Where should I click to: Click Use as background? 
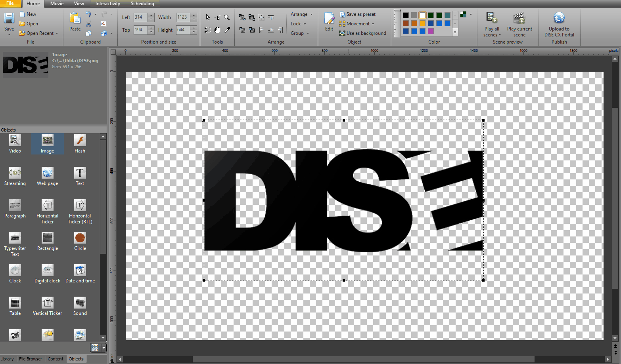[362, 33]
